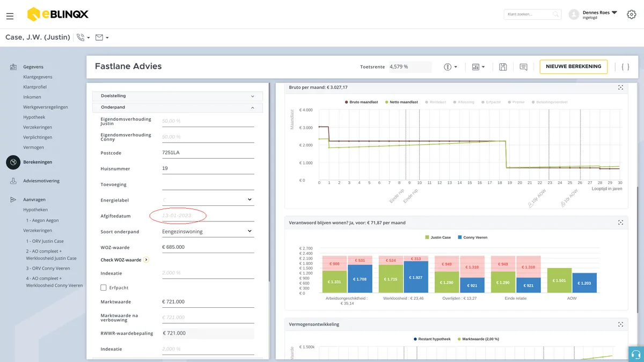
Task: Open 3 - ORV Conny Veeren
Action: click(48, 268)
